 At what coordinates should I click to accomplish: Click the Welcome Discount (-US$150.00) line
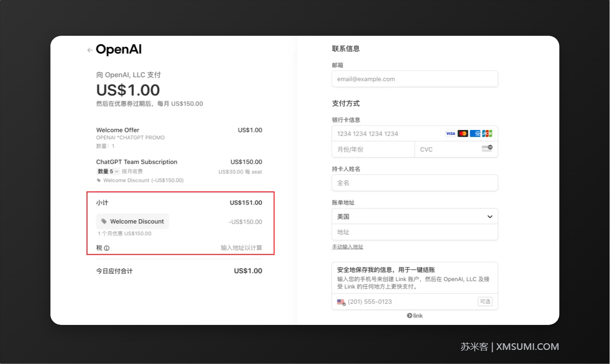(x=143, y=180)
